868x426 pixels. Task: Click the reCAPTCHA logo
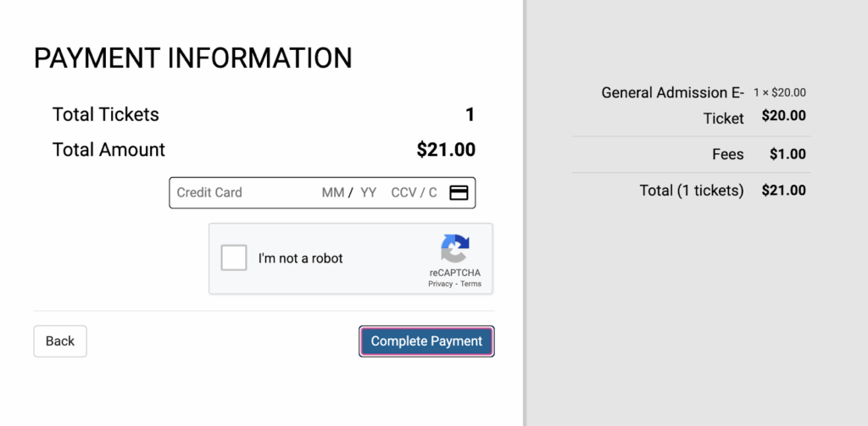tap(454, 249)
